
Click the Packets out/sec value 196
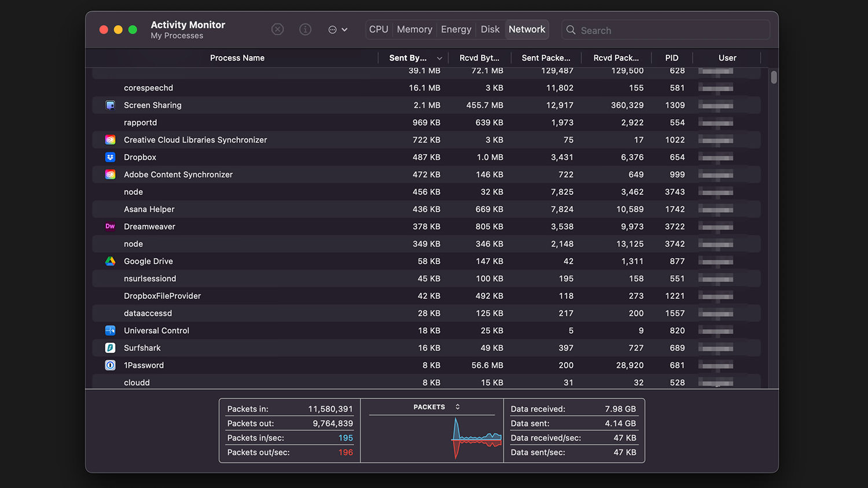345,452
